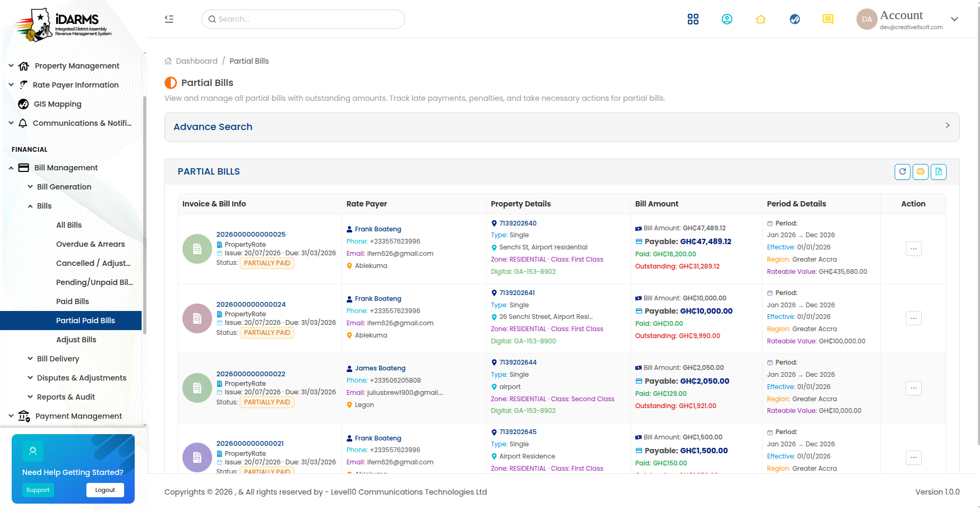
Task: Click the Logout button
Action: click(105, 490)
